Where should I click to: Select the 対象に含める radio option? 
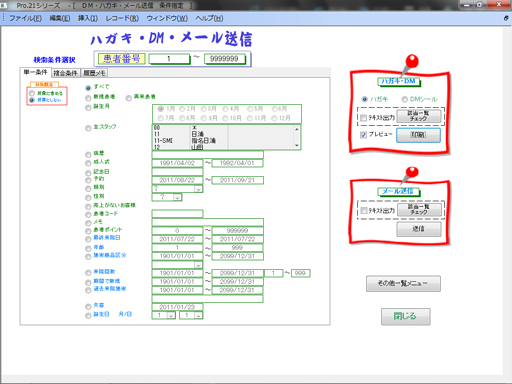(32, 93)
